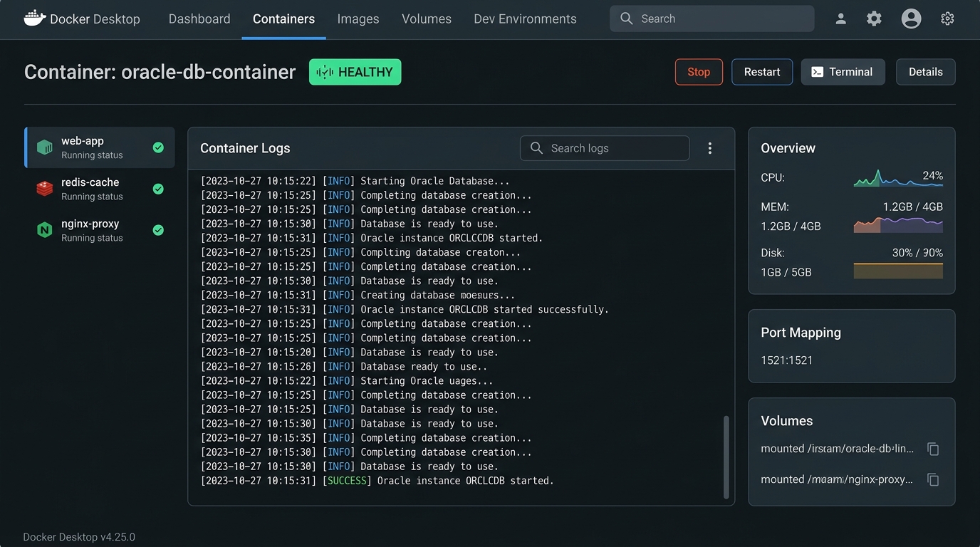The width and height of the screenshot is (980, 547).
Task: Open the person icon in top bar
Action: (x=840, y=19)
